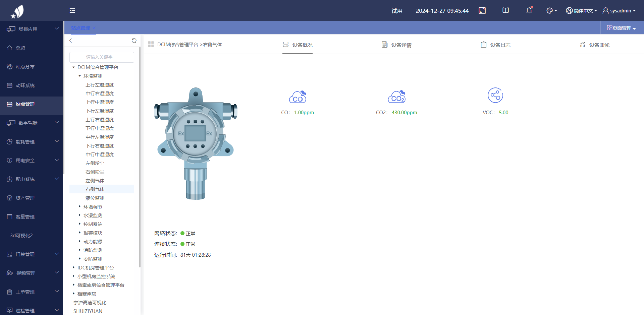Switch to the 设备详情 tab

[396, 45]
